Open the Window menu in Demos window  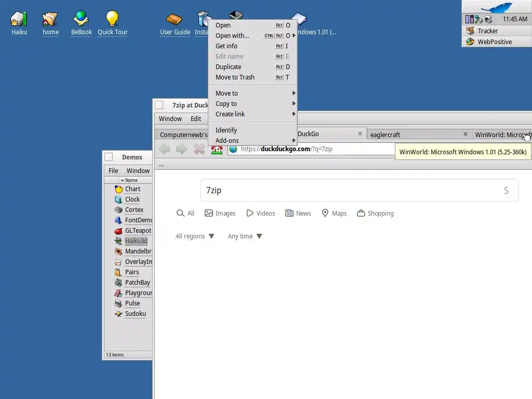[x=138, y=170]
